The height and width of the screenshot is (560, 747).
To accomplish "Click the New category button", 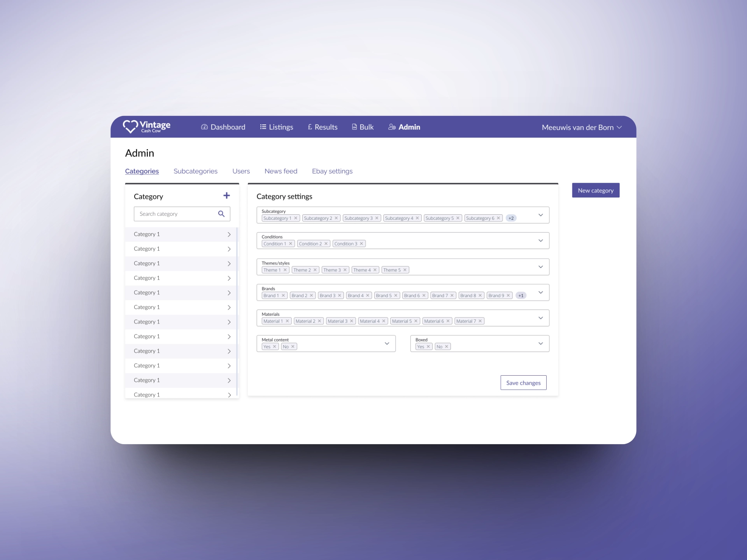I will [x=595, y=191].
